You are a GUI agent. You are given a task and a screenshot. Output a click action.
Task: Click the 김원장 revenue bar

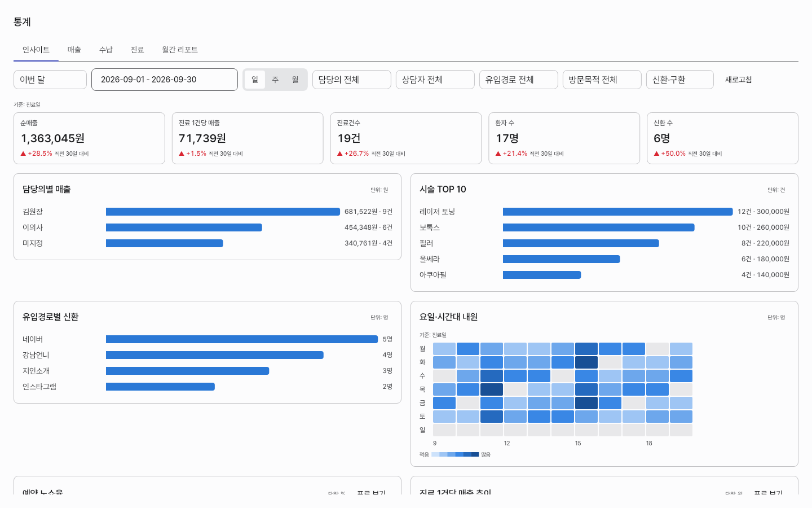(x=223, y=212)
